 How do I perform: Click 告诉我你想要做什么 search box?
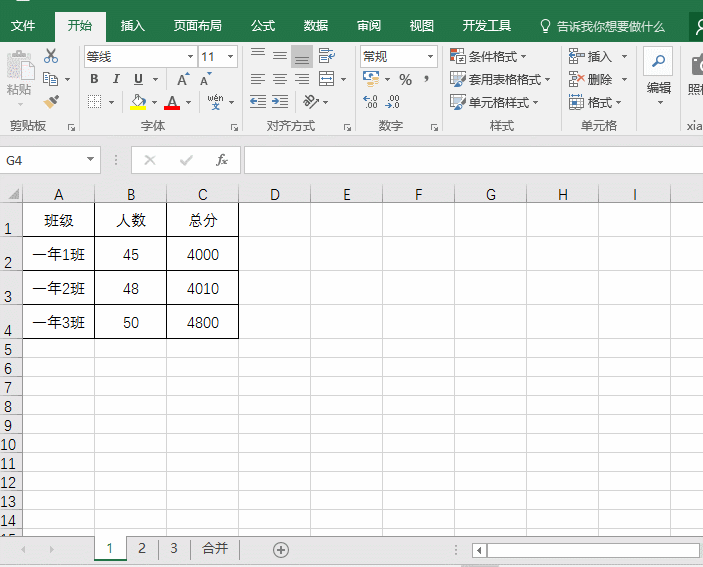pos(603,26)
